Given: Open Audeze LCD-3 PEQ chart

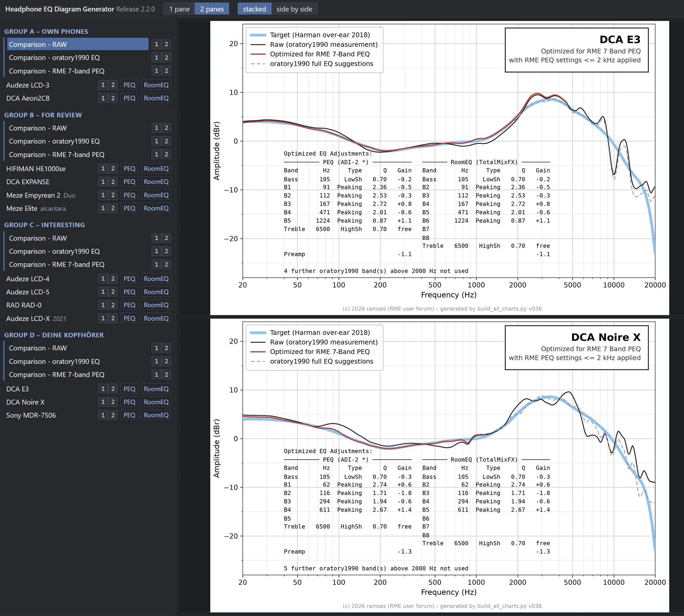Looking at the screenshot, I should coord(129,85).
